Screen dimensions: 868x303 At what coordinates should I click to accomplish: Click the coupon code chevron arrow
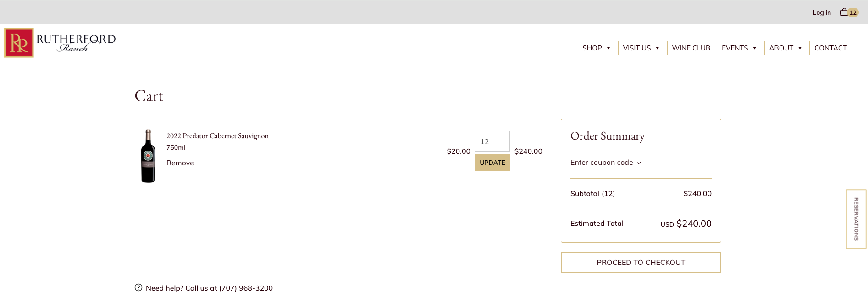[639, 163]
